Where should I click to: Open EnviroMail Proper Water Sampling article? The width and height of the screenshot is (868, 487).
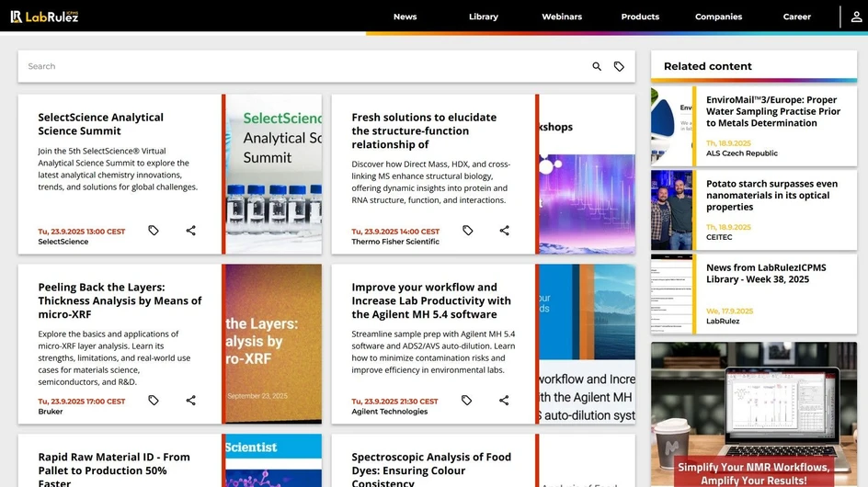tap(772, 111)
